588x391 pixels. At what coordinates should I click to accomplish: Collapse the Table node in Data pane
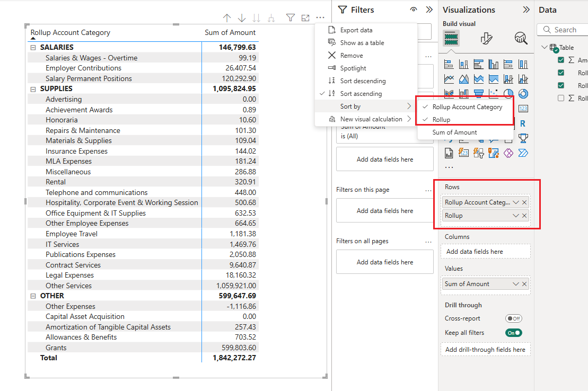pyautogui.click(x=545, y=48)
